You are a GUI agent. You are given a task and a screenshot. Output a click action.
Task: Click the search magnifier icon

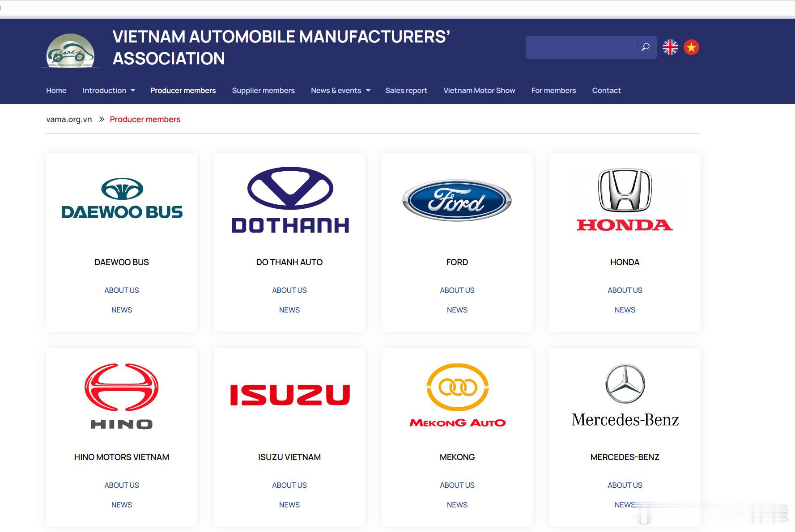click(645, 47)
